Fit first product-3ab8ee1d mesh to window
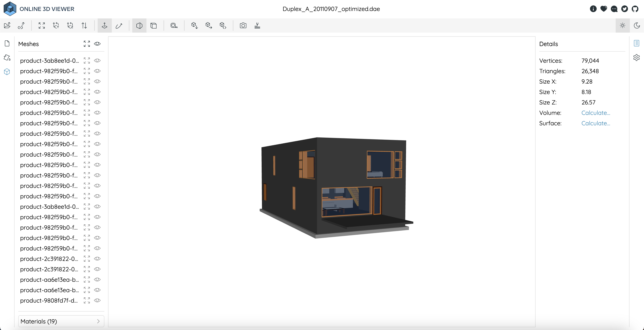Image resolution: width=644 pixels, height=330 pixels. click(x=87, y=61)
